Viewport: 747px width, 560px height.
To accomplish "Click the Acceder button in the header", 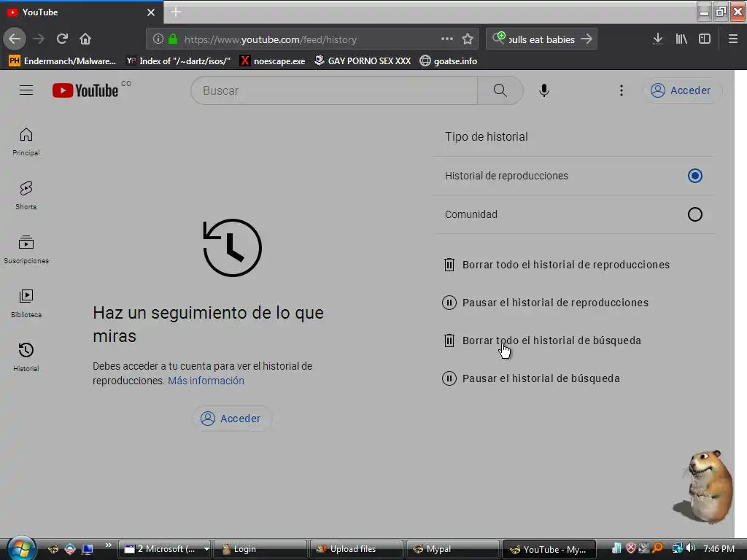I will (682, 90).
